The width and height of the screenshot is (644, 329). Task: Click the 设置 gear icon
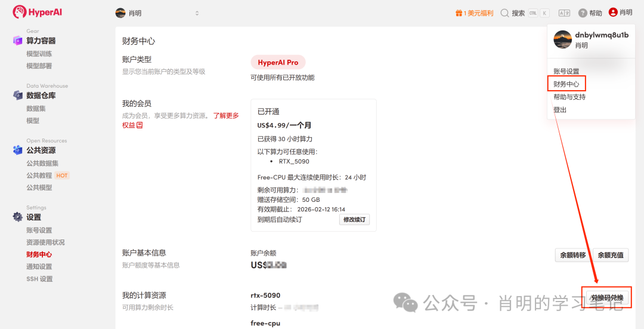17,217
